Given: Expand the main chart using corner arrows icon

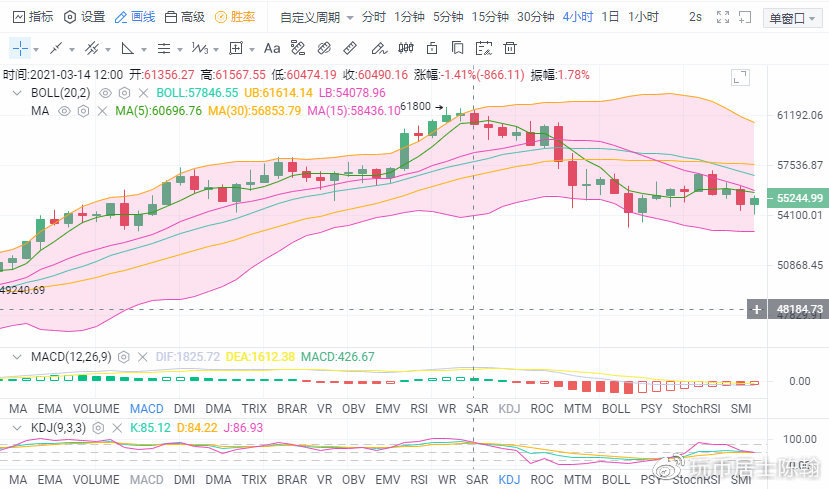Looking at the screenshot, I should [740, 77].
